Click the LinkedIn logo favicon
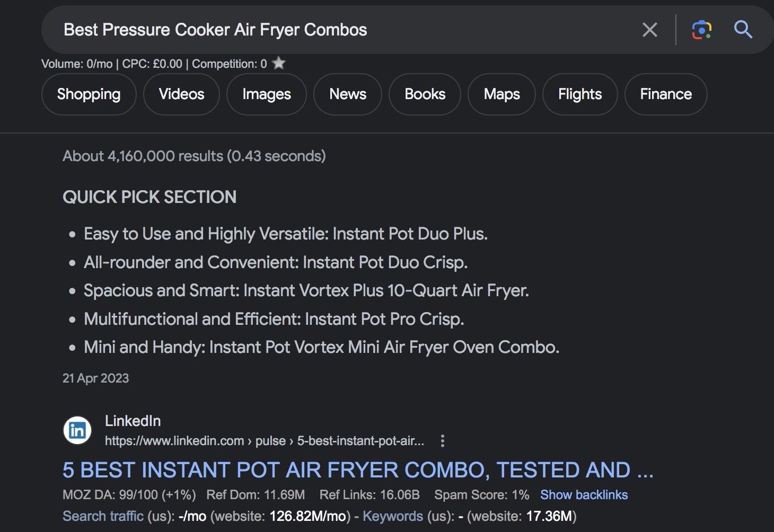 (77, 430)
